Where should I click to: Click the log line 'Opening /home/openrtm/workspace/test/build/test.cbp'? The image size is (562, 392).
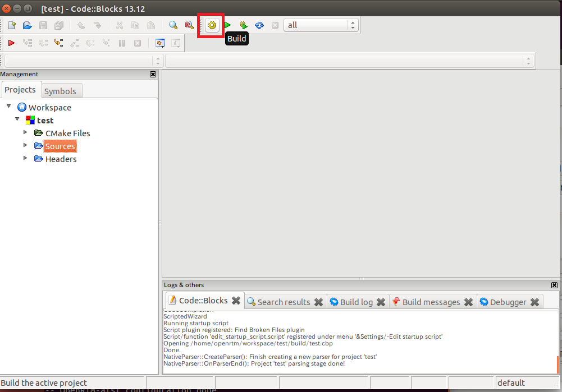pos(248,343)
